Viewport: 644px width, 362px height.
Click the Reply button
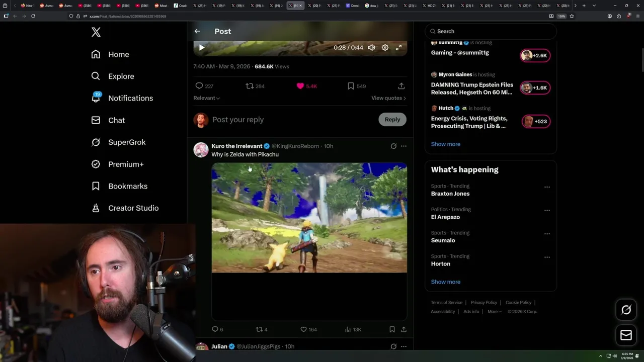[392, 120]
